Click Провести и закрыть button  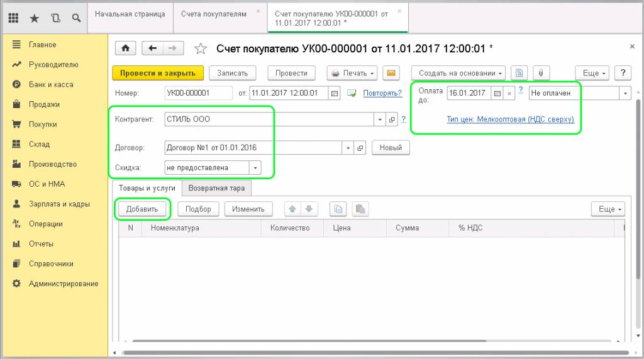[x=158, y=73]
